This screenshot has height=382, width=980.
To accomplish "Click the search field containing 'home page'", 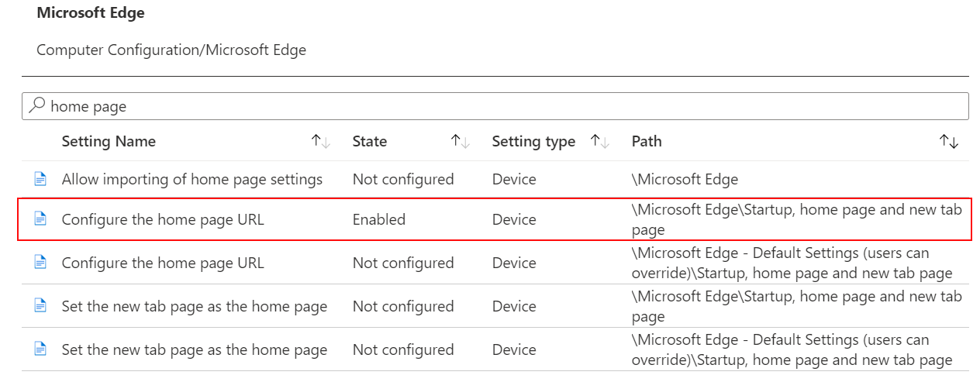I will (x=495, y=106).
